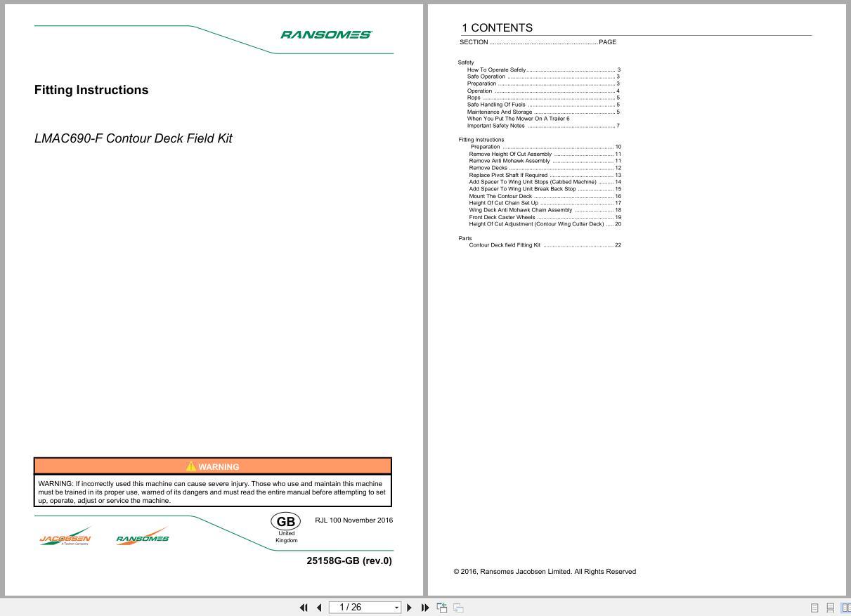
Task: Switch to single page layout
Action: 814,608
